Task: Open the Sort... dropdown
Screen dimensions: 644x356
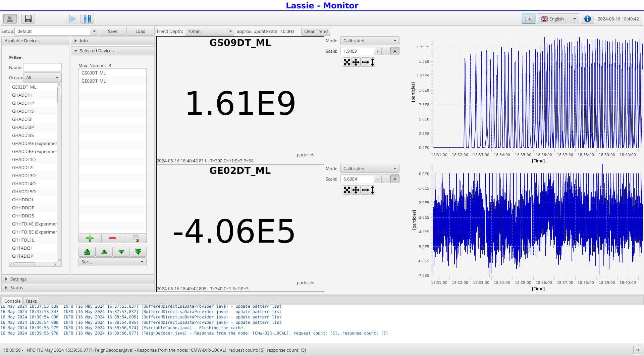Action: point(112,262)
